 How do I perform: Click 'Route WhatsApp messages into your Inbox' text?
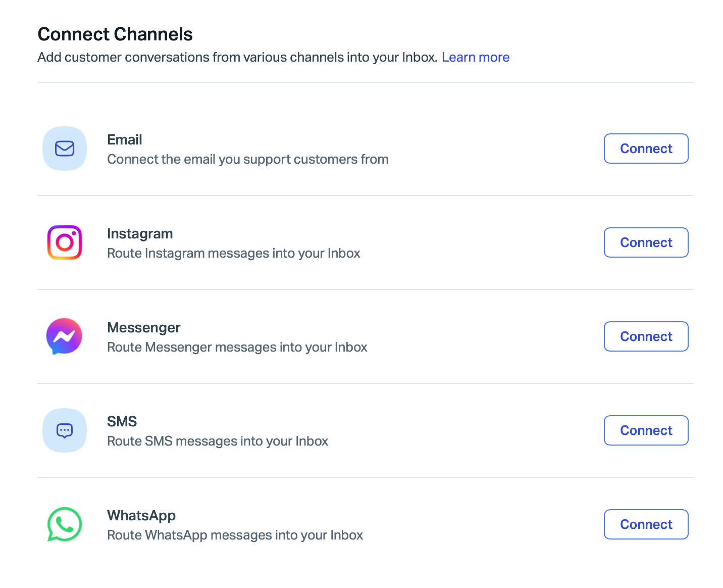[235, 535]
